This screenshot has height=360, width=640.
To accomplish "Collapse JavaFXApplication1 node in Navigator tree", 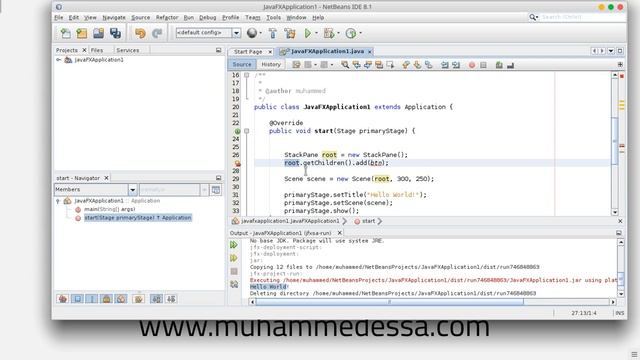I will (x=58, y=201).
